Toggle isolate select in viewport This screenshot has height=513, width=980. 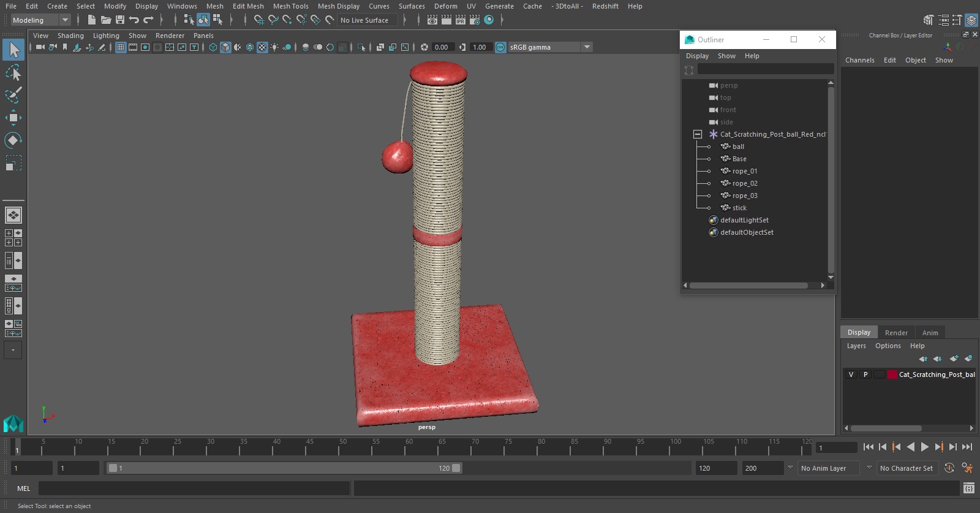pos(361,47)
